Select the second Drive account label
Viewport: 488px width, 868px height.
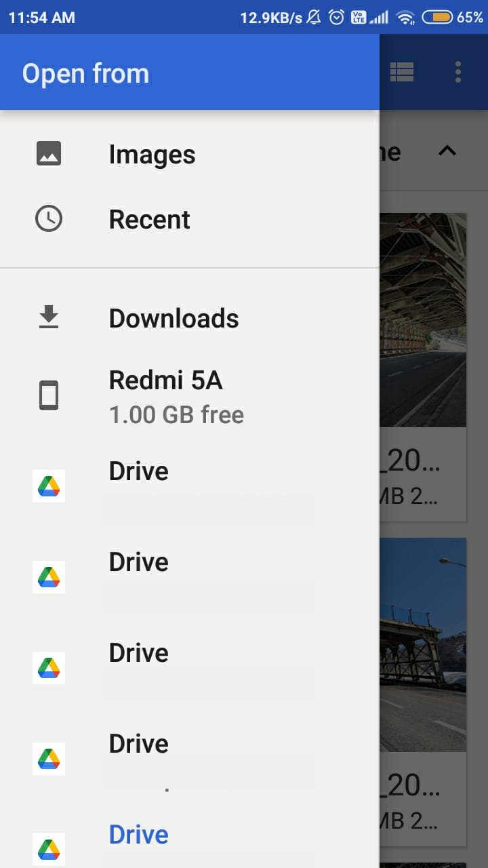(x=138, y=562)
